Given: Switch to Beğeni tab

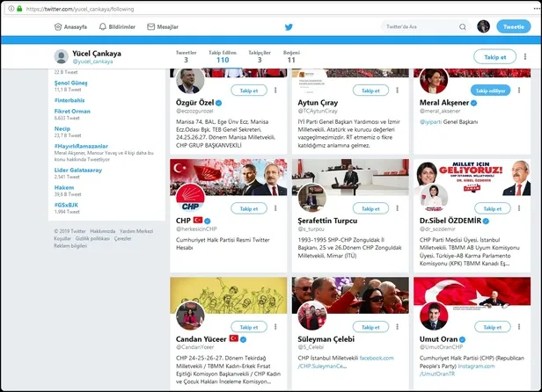Looking at the screenshot, I should point(291,56).
